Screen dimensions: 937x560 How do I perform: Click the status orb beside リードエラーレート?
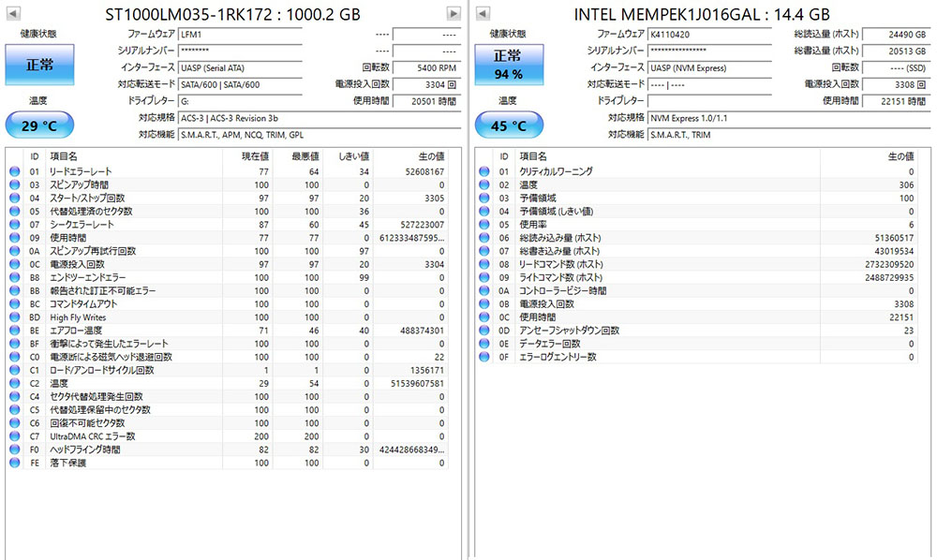[x=14, y=172]
